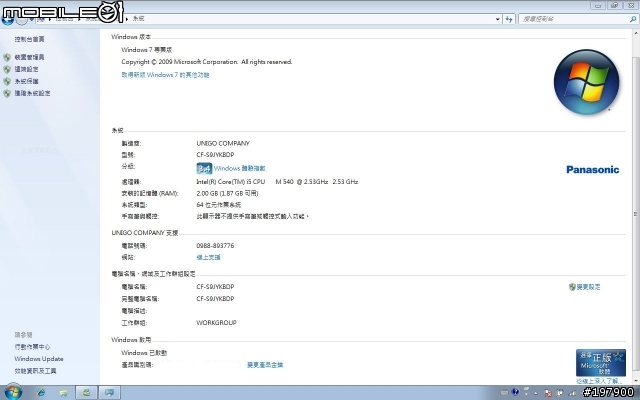Click the Panasonic OEM logo
Image resolution: width=640 pixels, height=400 pixels.
click(x=593, y=170)
